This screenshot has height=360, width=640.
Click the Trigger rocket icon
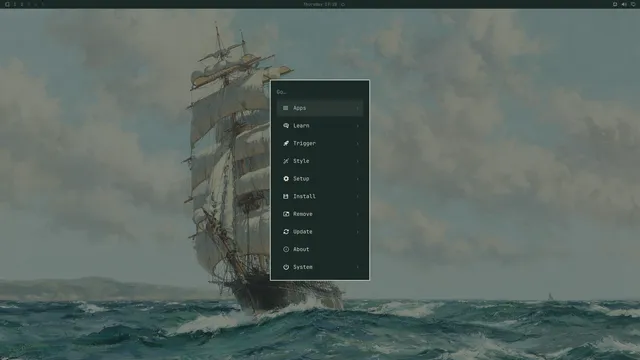pos(286,143)
